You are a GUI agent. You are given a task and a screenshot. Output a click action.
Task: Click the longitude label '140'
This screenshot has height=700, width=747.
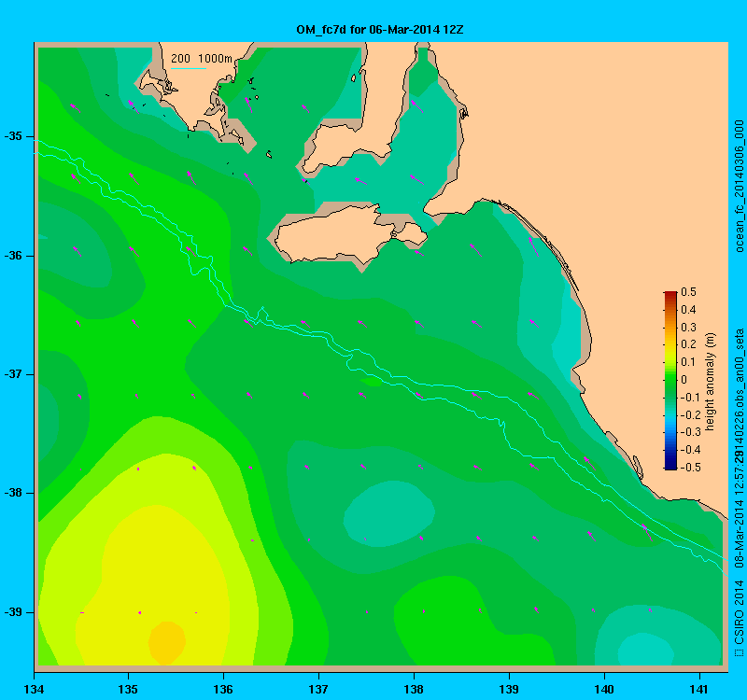[604, 690]
